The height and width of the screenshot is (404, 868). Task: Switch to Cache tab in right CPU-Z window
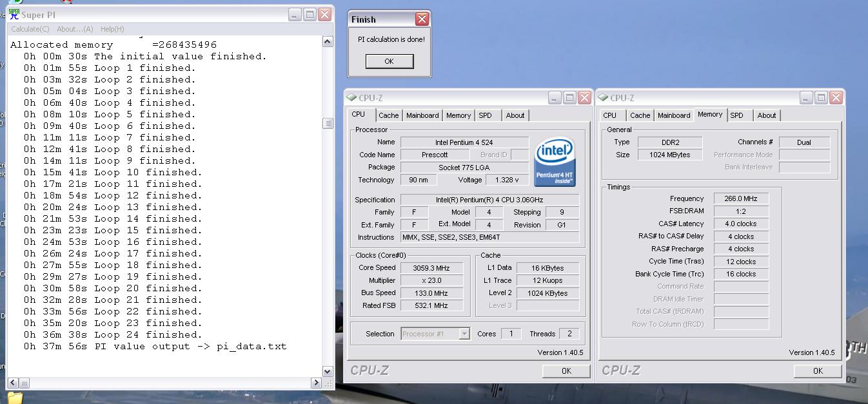(640, 115)
